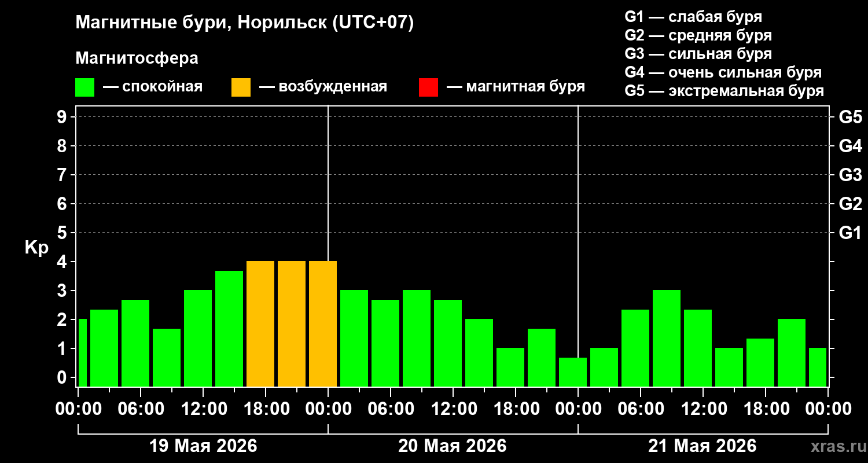Click the '— магнитная буря' legend label
This screenshot has width=868, height=463.
click(x=516, y=87)
